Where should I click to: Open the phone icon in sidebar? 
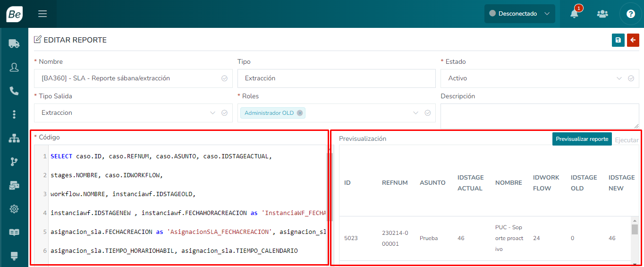coord(14,91)
